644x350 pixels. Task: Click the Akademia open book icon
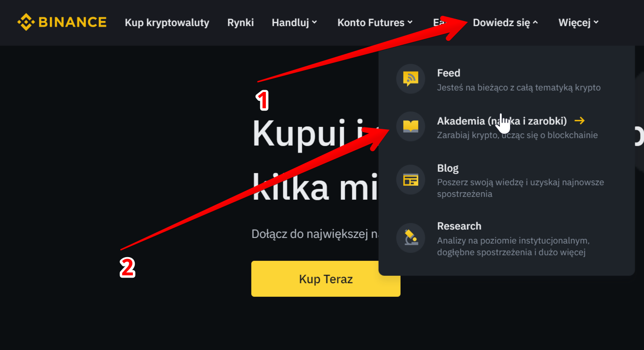[410, 126]
